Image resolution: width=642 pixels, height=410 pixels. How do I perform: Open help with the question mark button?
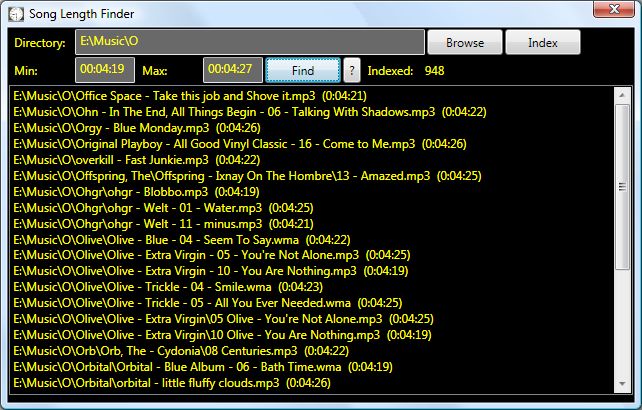point(352,70)
